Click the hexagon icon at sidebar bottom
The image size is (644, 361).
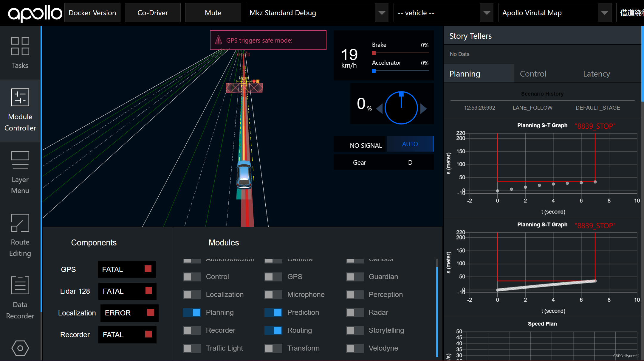[x=20, y=348]
